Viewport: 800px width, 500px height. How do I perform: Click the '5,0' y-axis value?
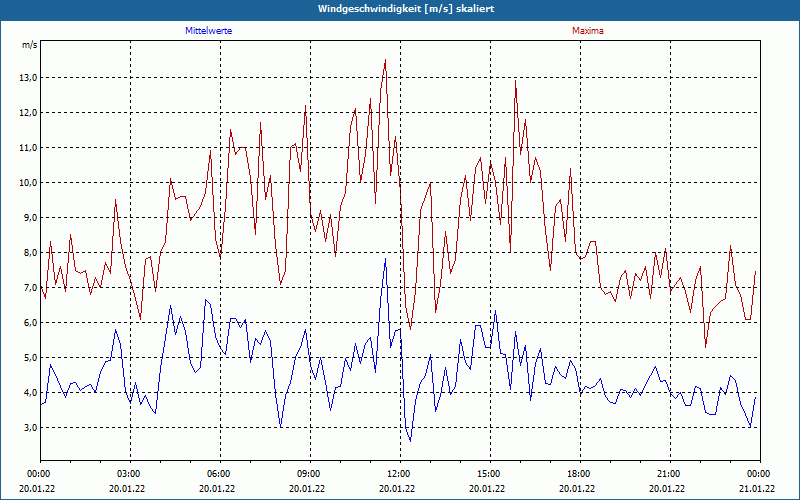(x=30, y=358)
